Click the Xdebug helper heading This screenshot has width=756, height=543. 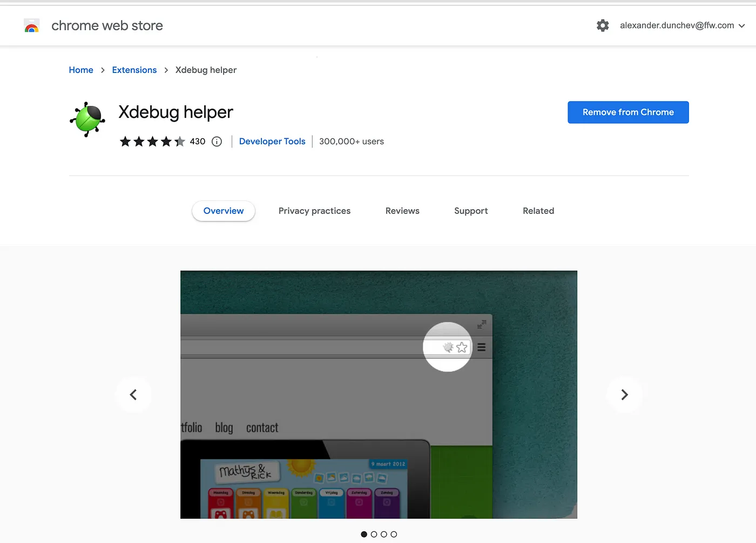176,112
